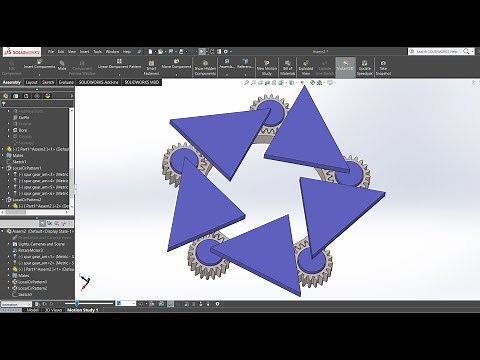Image resolution: width=480 pixels, height=360 pixels.
Task: Click the Print icon
Action: pos(181,52)
